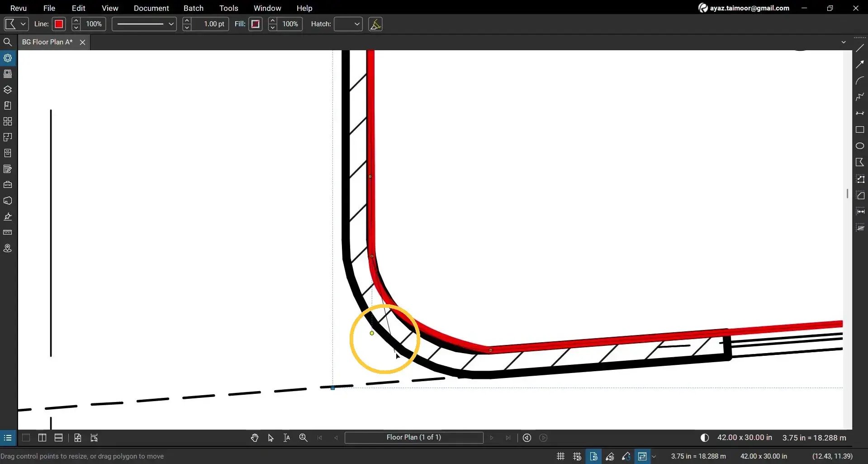Open the Layers panel in the left sidebar
This screenshot has height=464, width=868.
pos(8,90)
